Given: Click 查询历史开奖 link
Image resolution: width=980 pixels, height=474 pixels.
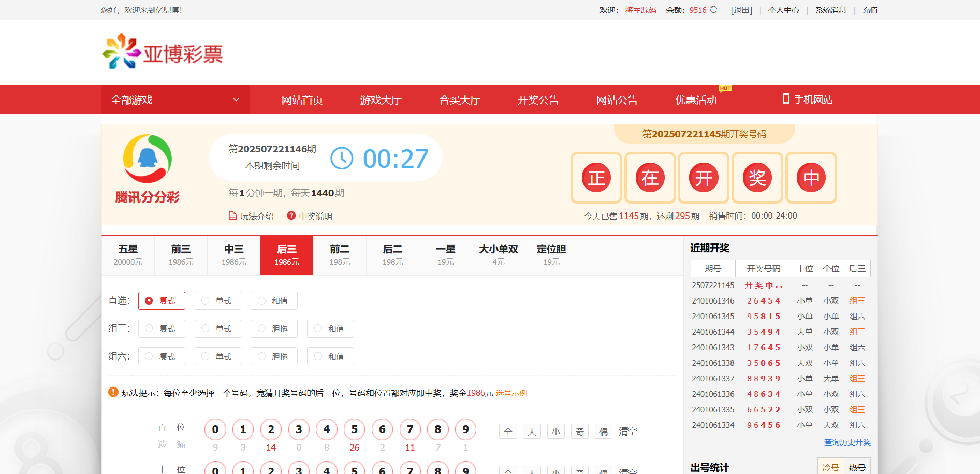Looking at the screenshot, I should [x=847, y=442].
